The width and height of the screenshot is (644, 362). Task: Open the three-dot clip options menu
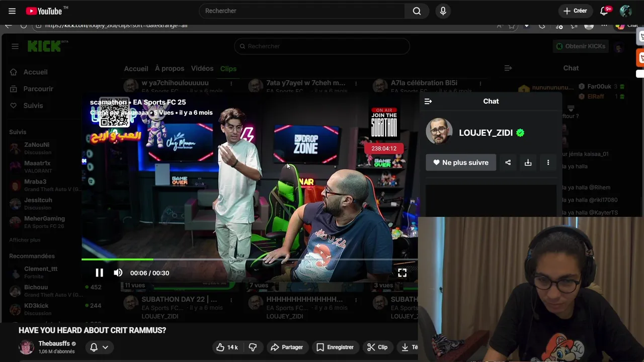pyautogui.click(x=548, y=162)
